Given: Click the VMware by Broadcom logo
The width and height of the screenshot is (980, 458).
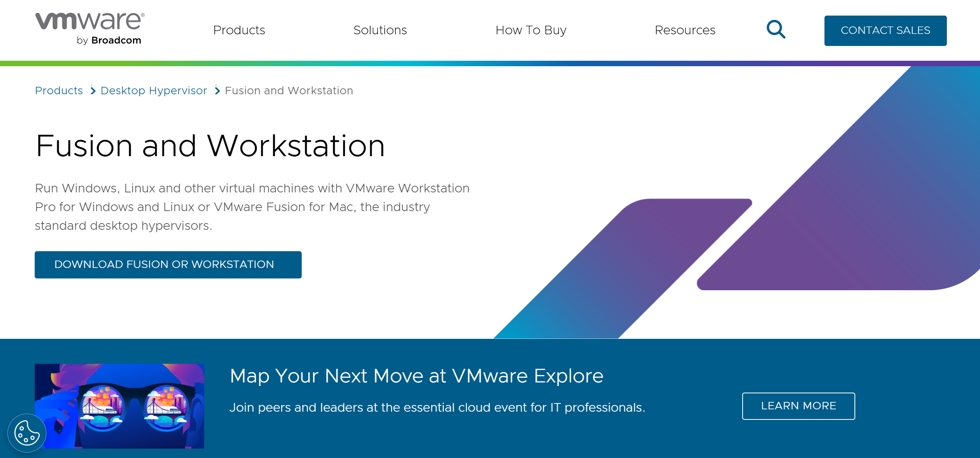Looking at the screenshot, I should (90, 28).
